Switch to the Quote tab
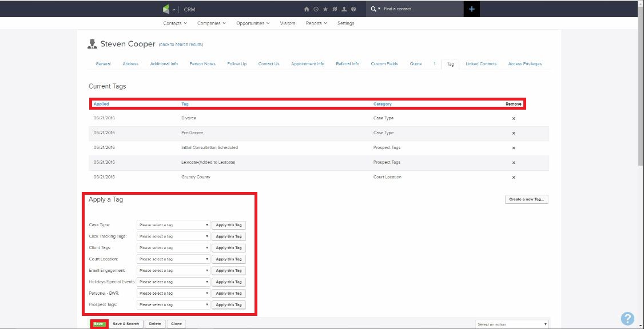 click(x=416, y=64)
